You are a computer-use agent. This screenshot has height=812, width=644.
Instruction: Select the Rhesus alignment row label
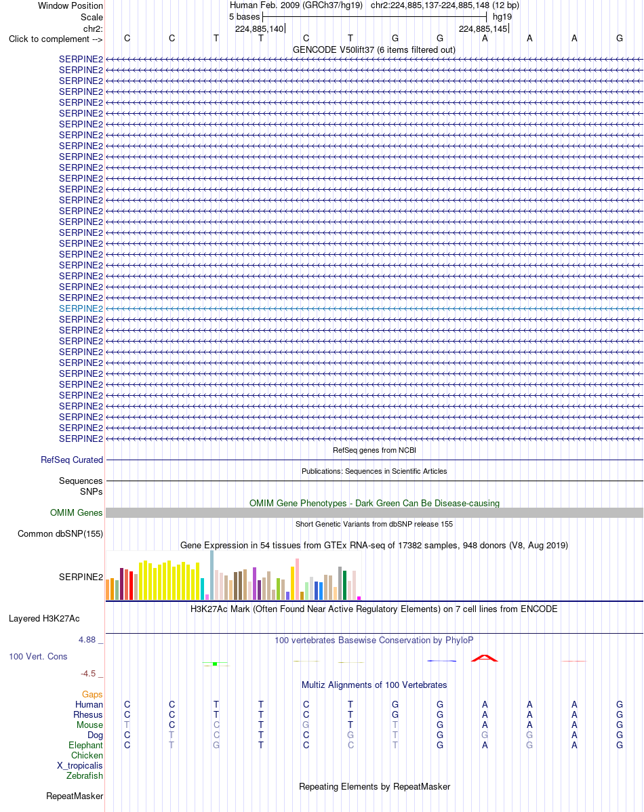coord(88,714)
